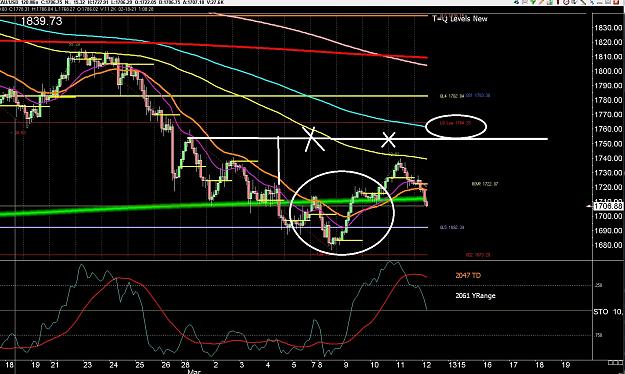Click date label 23 on time axis
625x374 pixels.
pyautogui.click(x=88, y=365)
